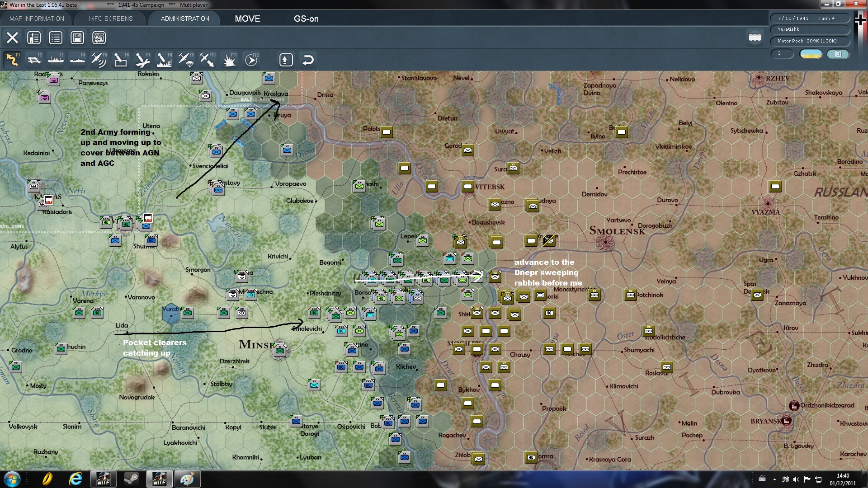Viewport: 868px width, 488px height.
Task: Select the F6 bomb unit mode icon
Action: 121,60
